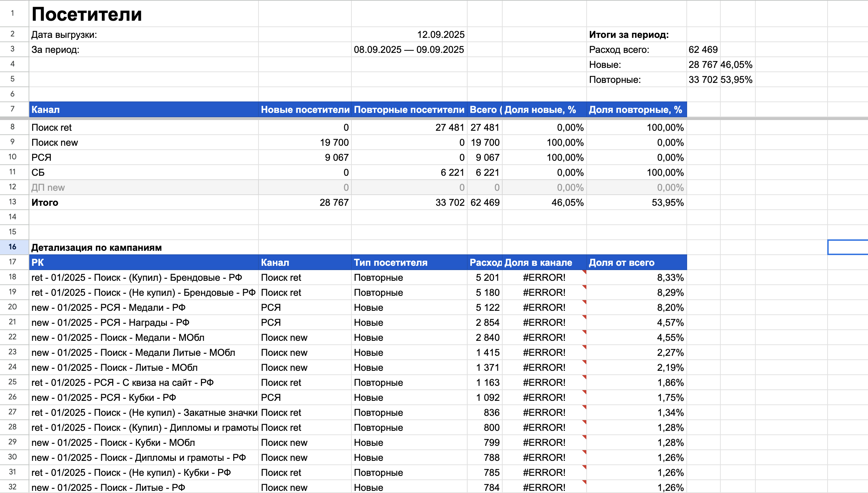Click the 53,95% value beside Повторные summary

point(736,80)
